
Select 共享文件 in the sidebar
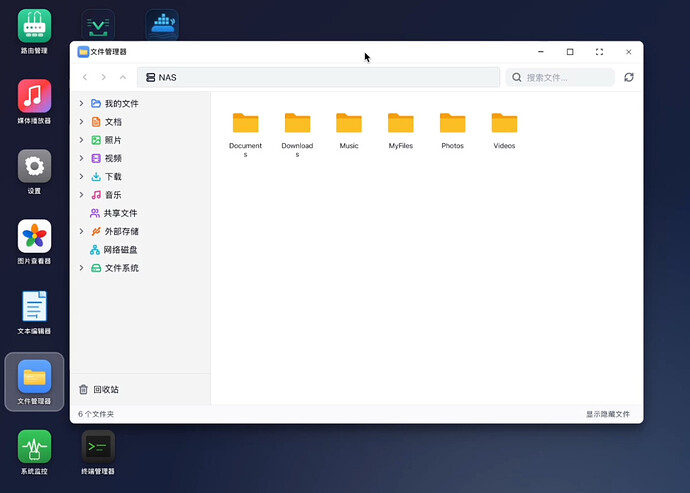[x=120, y=213]
